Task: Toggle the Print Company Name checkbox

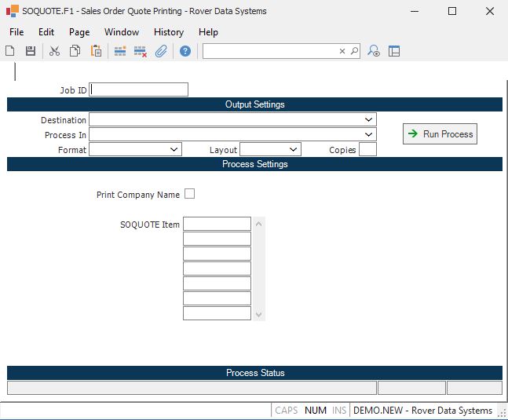Action: pos(189,194)
